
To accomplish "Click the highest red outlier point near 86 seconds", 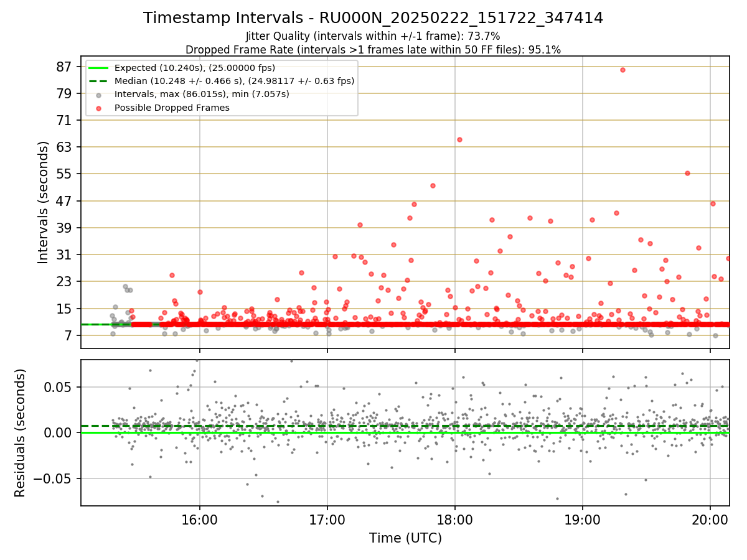I will coord(622,70).
